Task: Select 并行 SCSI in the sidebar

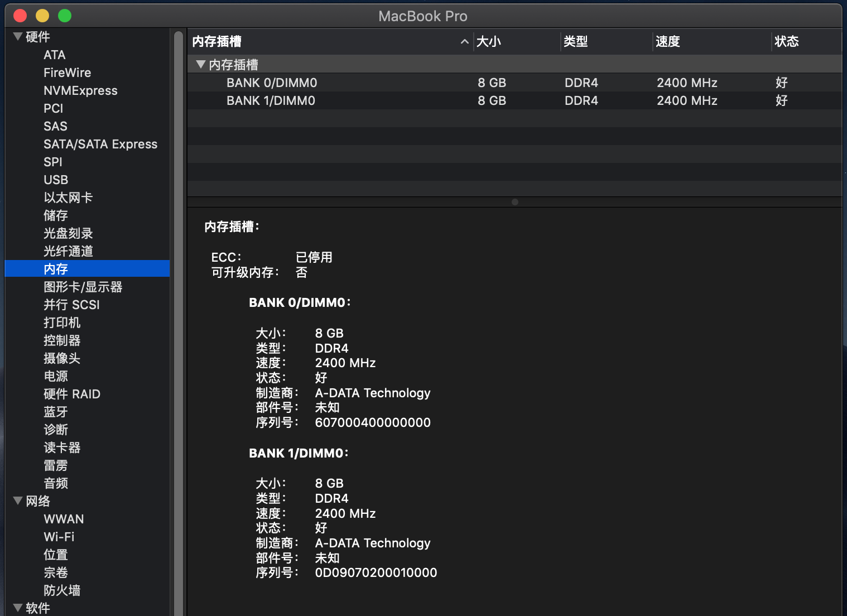Action: click(x=71, y=305)
